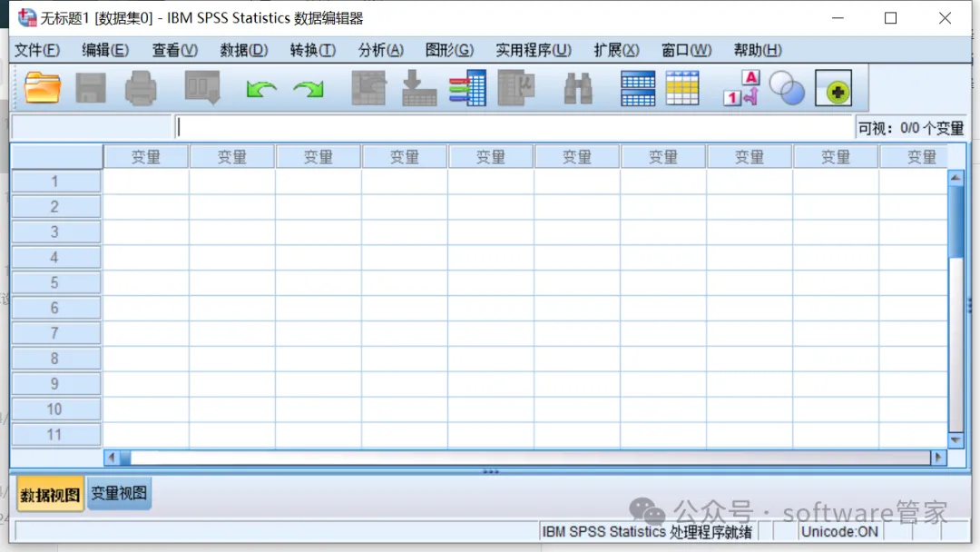Viewport: 980px width, 552px height.
Task: Select the first 变量 column header
Action: 145,157
